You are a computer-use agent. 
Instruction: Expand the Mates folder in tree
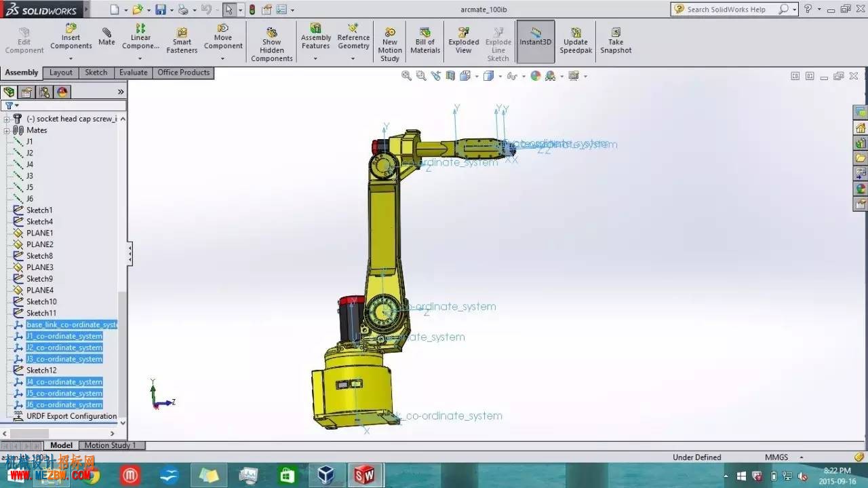click(x=6, y=130)
